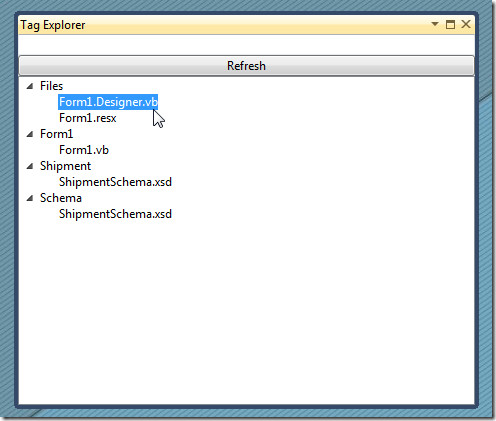Collapse the Shipment node arrow

(x=30, y=166)
